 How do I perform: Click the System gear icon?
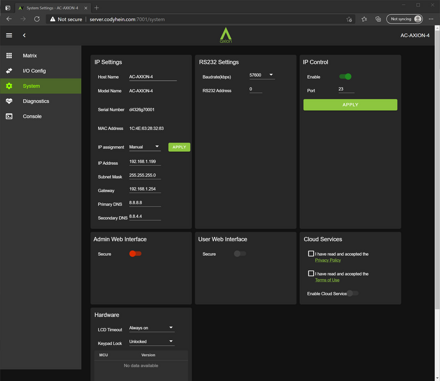click(x=9, y=86)
